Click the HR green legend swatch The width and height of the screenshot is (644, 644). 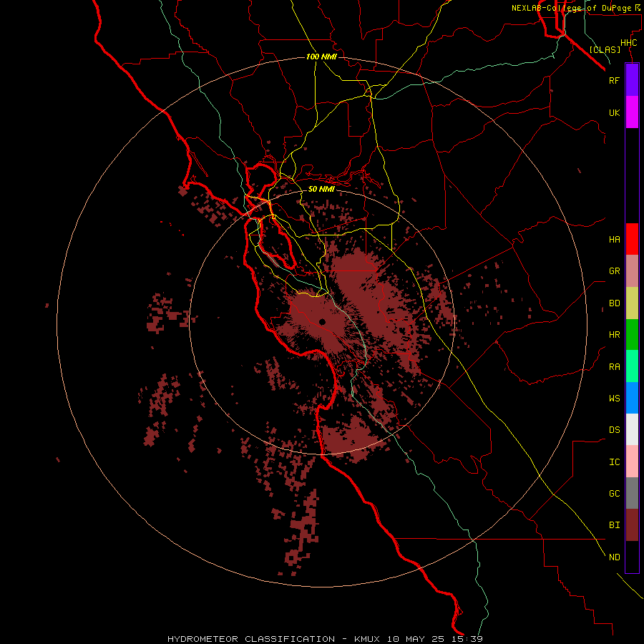[x=632, y=335]
